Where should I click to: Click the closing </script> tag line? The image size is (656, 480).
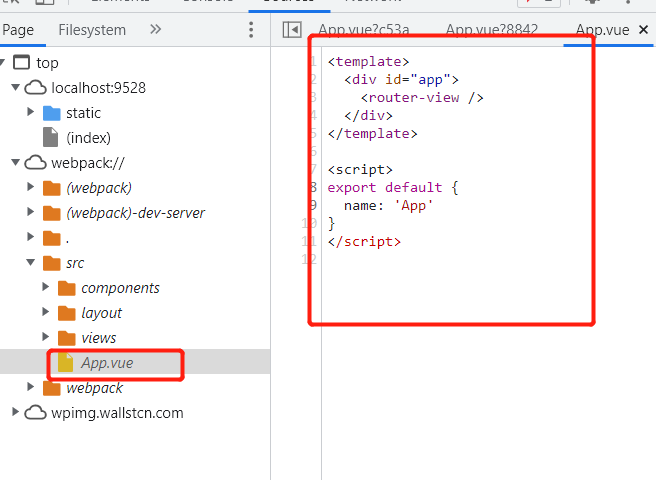(x=364, y=241)
